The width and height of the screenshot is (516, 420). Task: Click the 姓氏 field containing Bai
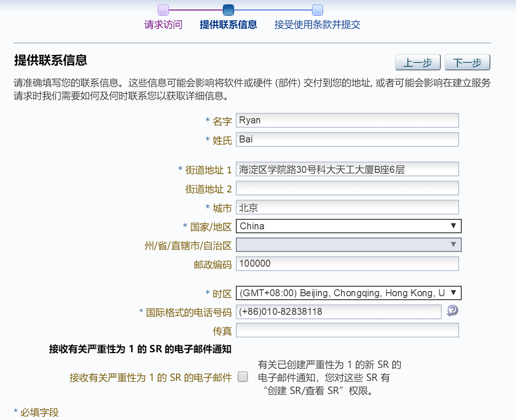[x=347, y=139]
